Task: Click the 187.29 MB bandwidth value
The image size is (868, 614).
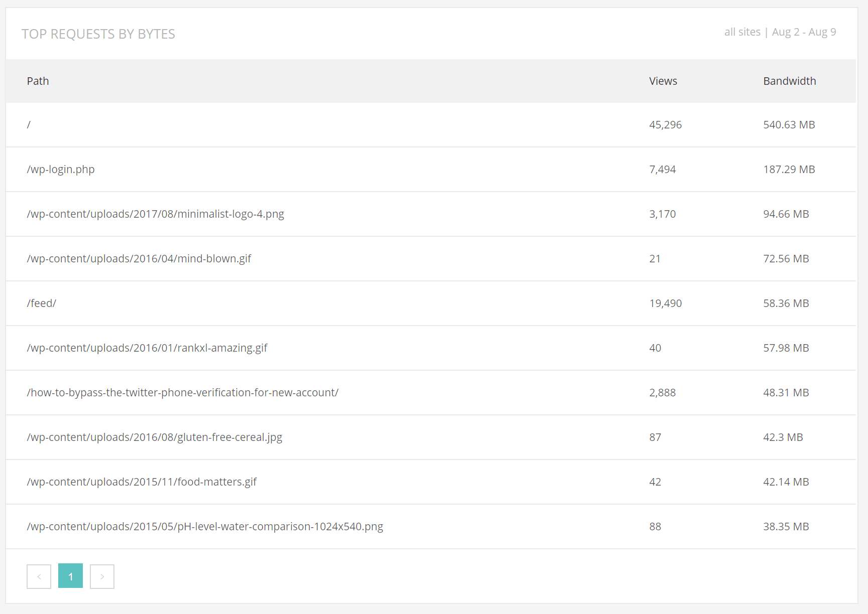Action: coord(789,170)
